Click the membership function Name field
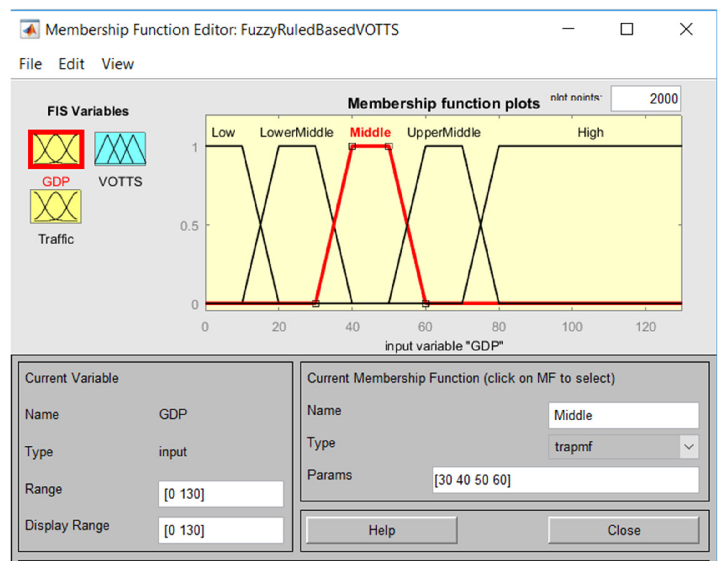This screenshot has height=569, width=728. (623, 415)
